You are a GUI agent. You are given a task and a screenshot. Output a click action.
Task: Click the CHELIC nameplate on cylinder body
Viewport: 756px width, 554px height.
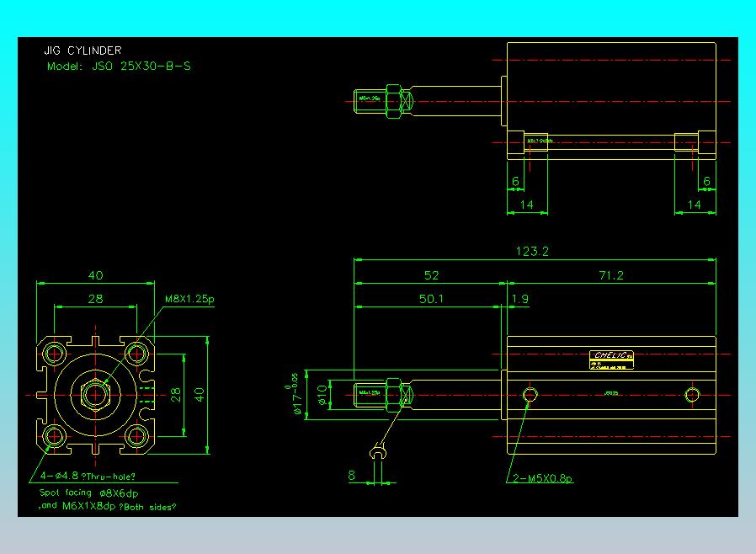click(x=611, y=360)
